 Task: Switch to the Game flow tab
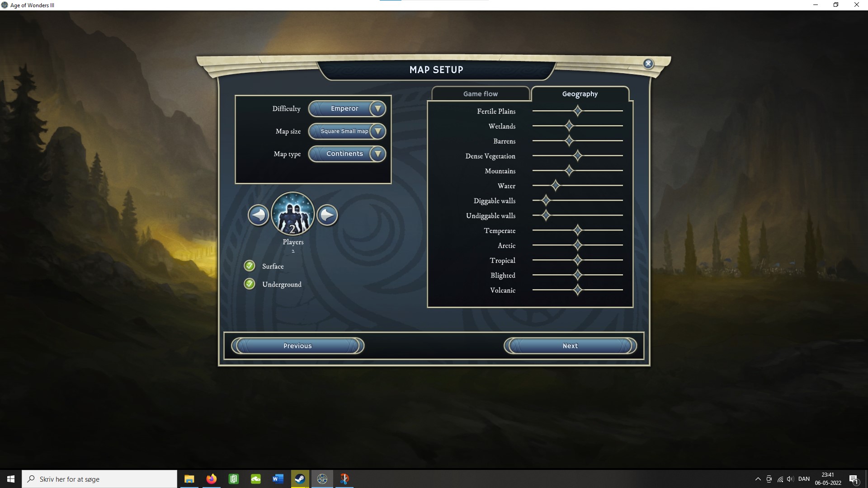pos(481,94)
